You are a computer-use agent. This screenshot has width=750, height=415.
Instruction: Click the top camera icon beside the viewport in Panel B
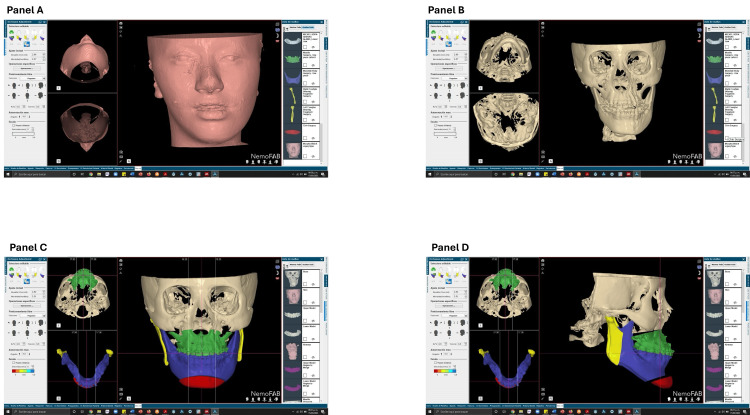[542, 23]
